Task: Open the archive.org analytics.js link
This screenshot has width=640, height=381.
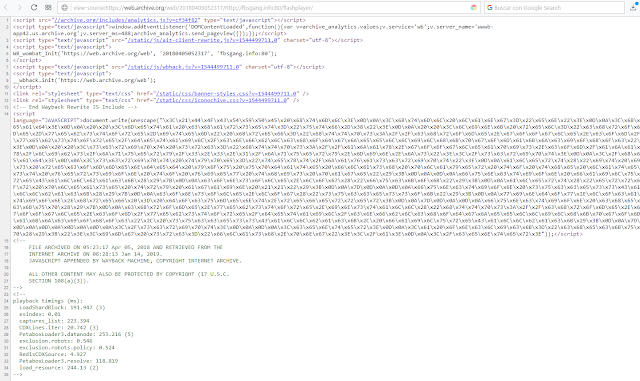Action: [x=126, y=20]
